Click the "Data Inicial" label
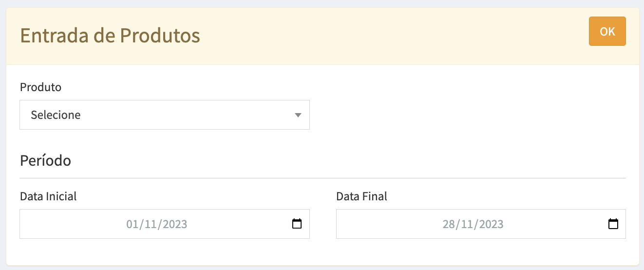The image size is (644, 270). tap(48, 196)
